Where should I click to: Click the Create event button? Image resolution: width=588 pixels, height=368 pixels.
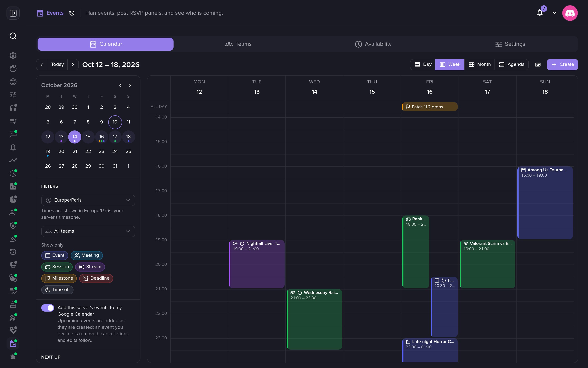[x=562, y=64]
